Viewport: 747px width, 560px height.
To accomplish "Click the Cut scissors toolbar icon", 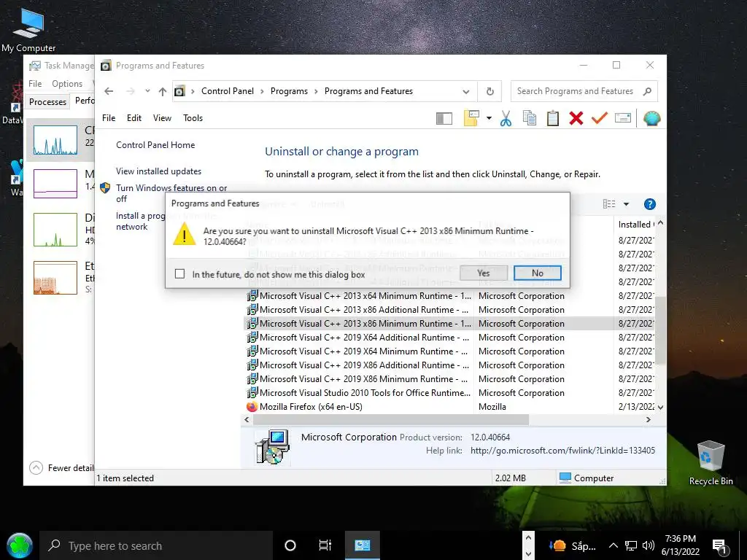I will tap(506, 119).
